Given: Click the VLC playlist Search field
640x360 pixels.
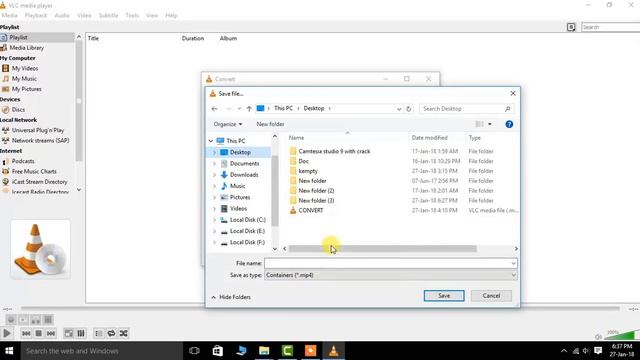Looking at the screenshot, I should (x=610, y=27).
